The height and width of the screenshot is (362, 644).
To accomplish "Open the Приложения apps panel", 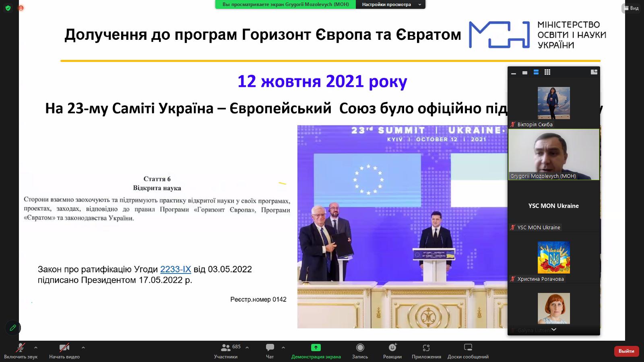I will point(426,351).
